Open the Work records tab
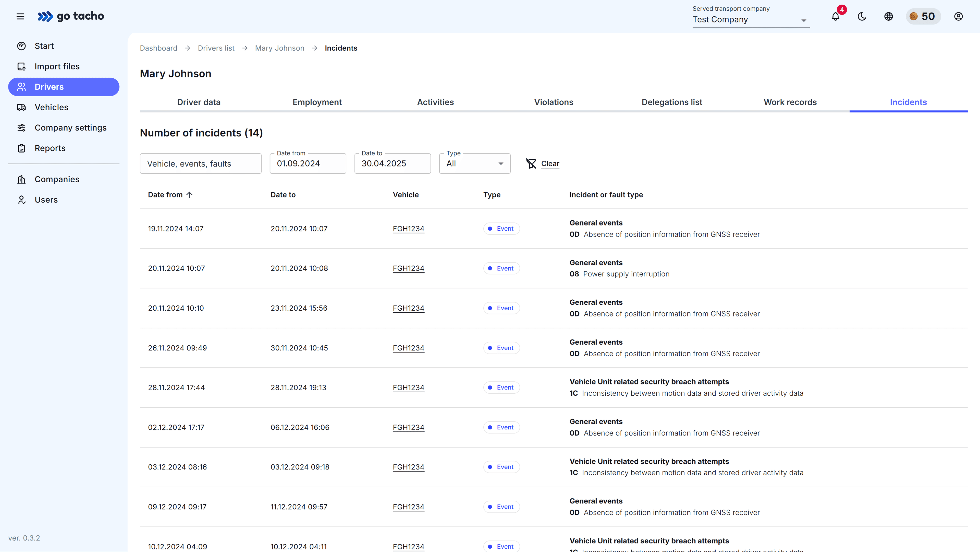Viewport: 980px width, 552px height. [790, 102]
